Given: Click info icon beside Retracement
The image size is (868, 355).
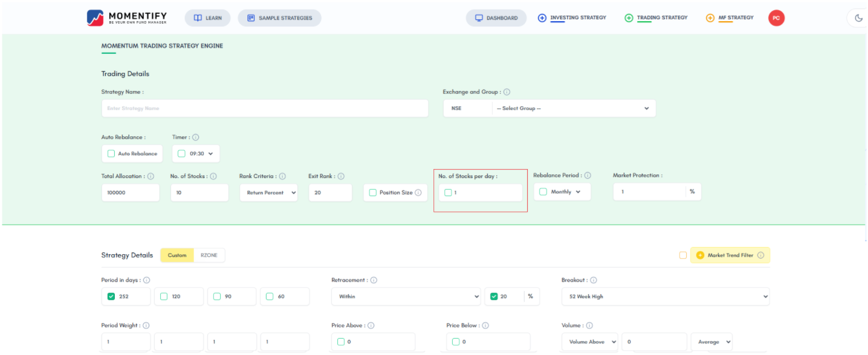Looking at the screenshot, I should (x=374, y=280).
